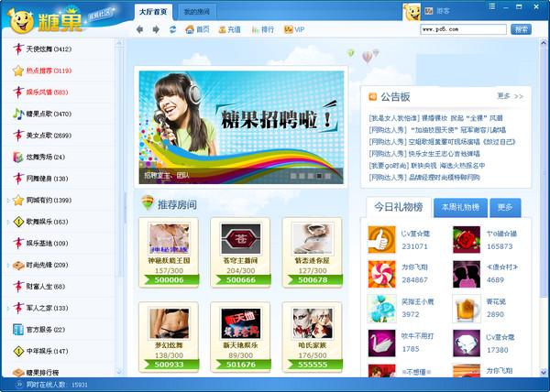Open room 苍穹主舞间 500666

(x=240, y=253)
